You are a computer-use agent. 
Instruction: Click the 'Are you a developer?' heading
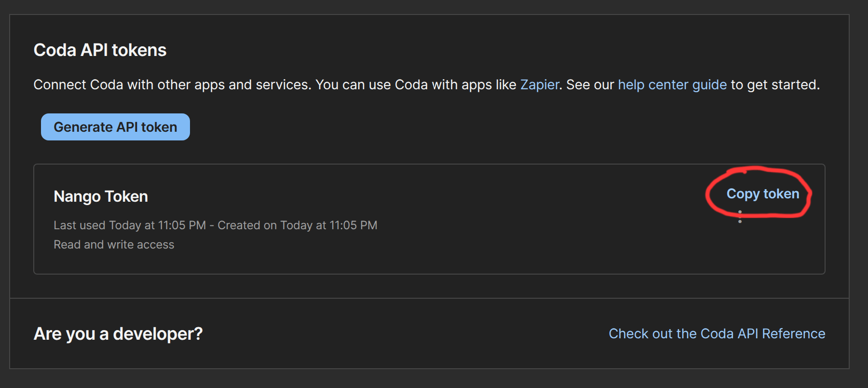(x=118, y=333)
